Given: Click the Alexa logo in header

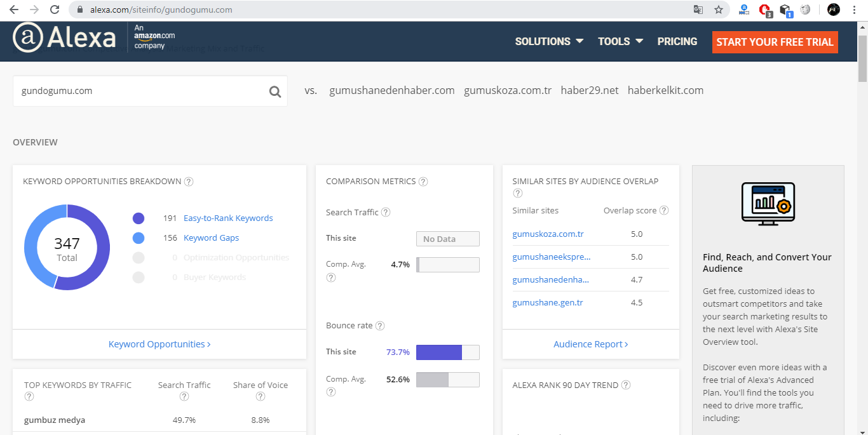Looking at the screenshot, I should coord(64,39).
